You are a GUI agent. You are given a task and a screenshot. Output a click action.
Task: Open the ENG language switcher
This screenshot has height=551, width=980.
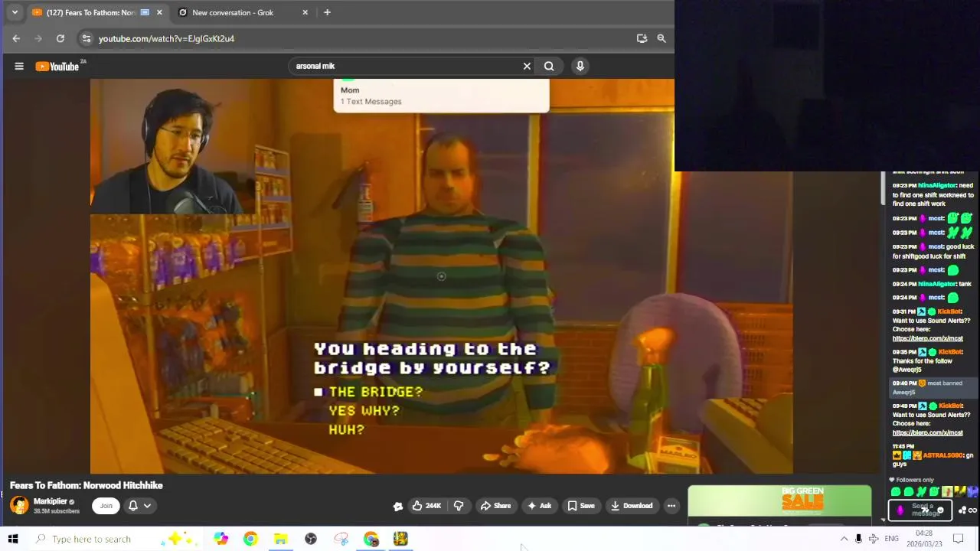(891, 539)
